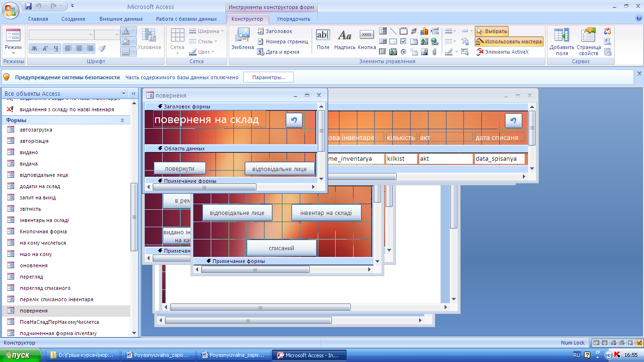This screenshot has height=362, width=644.
Task: Select the Конструктор tab
Action: (247, 19)
